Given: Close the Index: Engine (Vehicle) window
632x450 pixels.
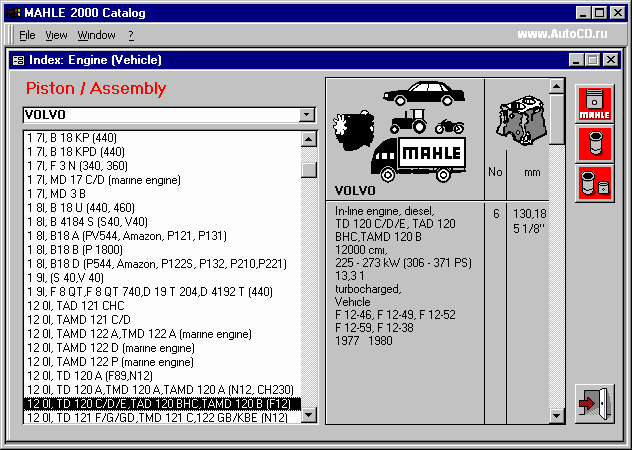Looking at the screenshot, I should point(611,60).
